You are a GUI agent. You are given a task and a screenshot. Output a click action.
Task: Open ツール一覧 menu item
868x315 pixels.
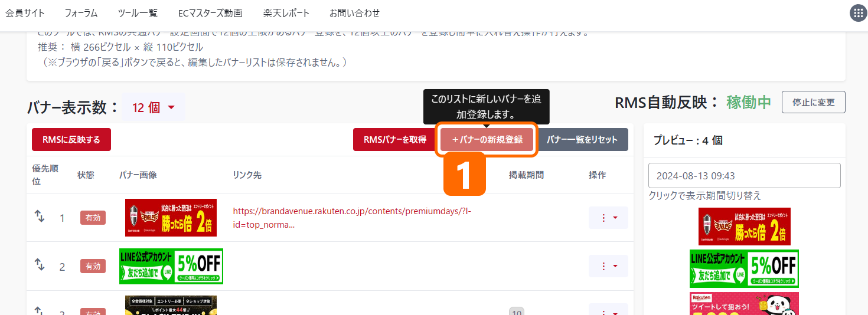click(x=138, y=13)
